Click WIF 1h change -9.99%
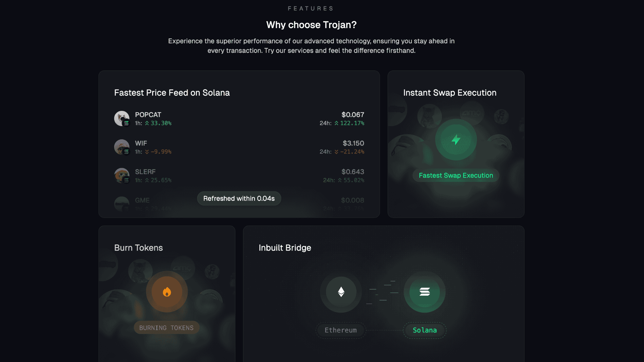The height and width of the screenshot is (362, 644). pos(158,152)
